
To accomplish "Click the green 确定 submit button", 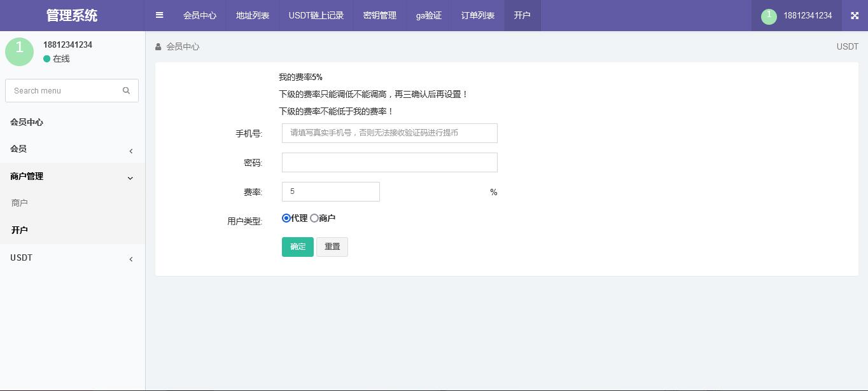I will click(x=297, y=247).
